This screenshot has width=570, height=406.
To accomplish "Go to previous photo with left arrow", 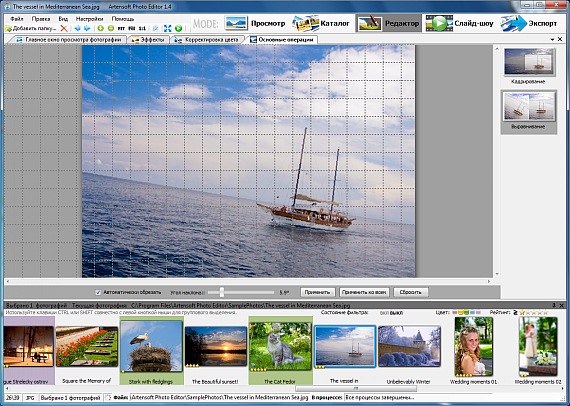I will pos(77,28).
